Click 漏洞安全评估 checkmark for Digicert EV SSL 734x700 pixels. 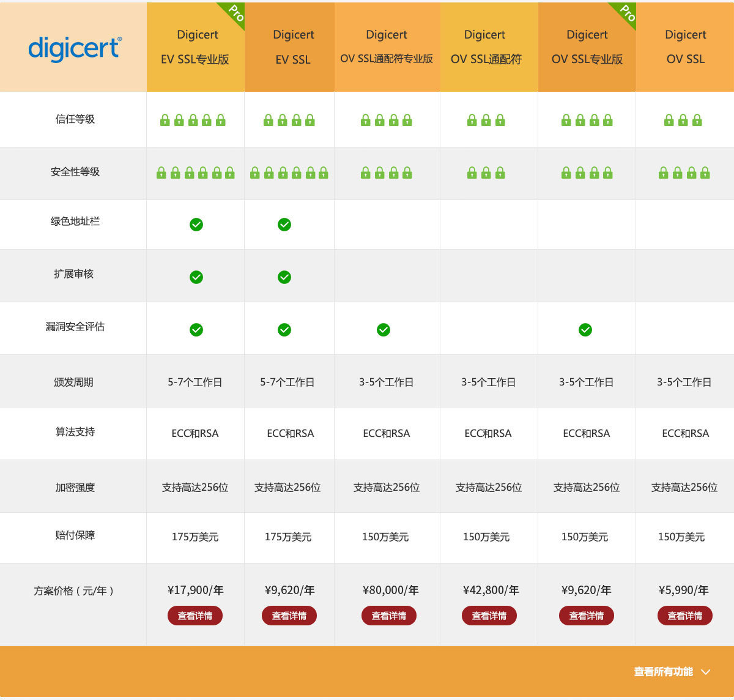(x=284, y=330)
